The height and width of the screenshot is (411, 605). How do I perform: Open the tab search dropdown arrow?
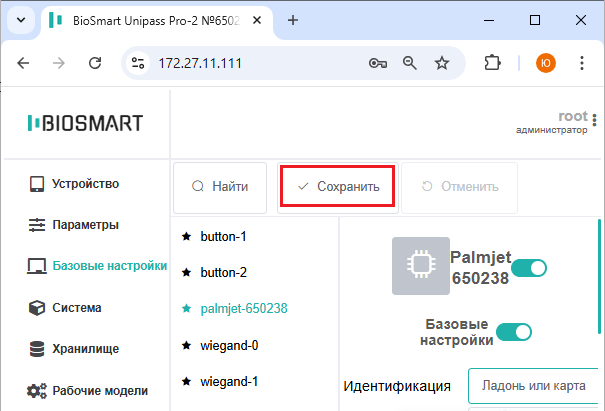pos(21,20)
